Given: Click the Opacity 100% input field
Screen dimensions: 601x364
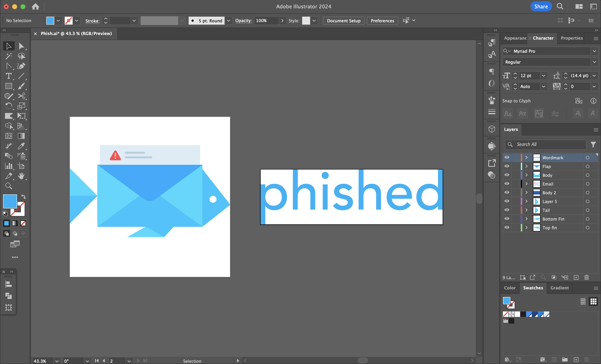Looking at the screenshot, I should pos(266,21).
